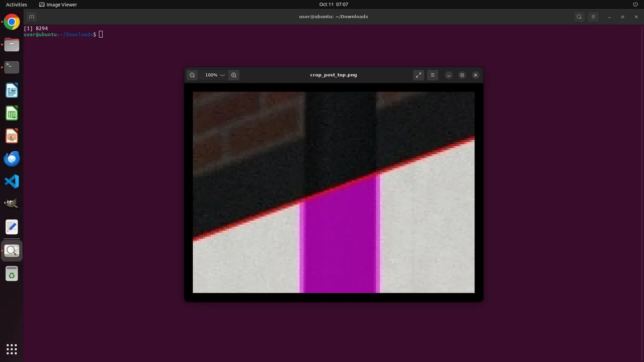The width and height of the screenshot is (644, 362).
Task: Minimize the Terminal window
Action: point(609,17)
